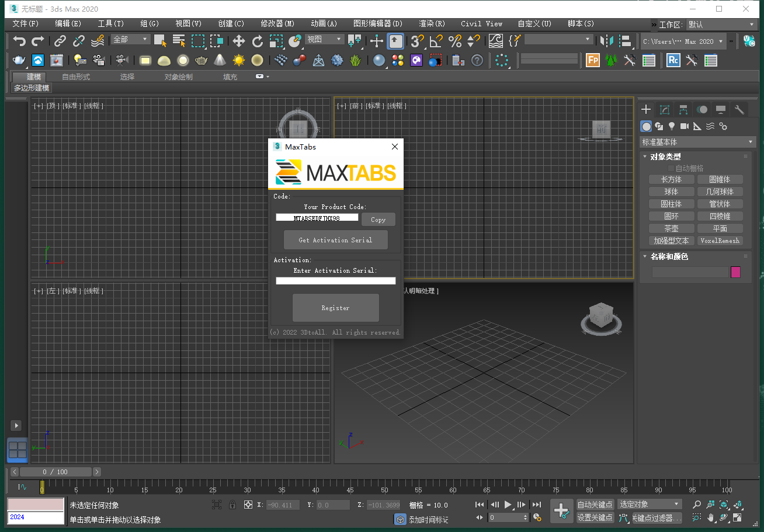
Task: Click the Enter Activation Serial field
Action: point(335,281)
